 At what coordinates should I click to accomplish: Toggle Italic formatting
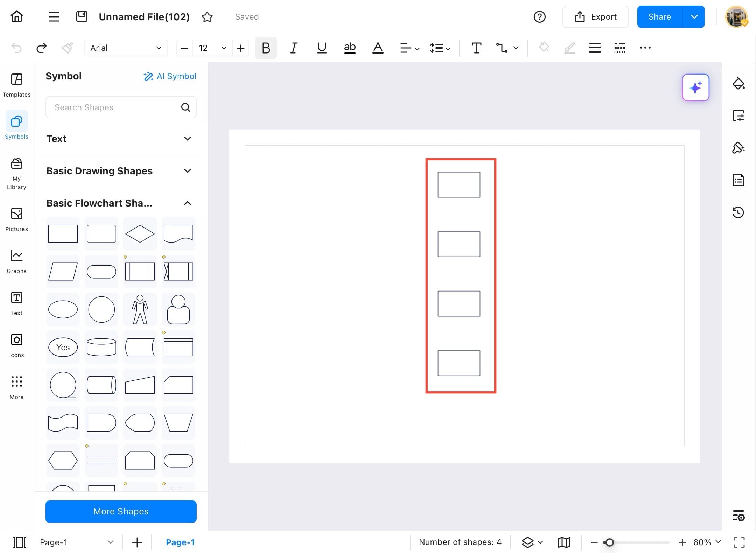pyautogui.click(x=294, y=48)
